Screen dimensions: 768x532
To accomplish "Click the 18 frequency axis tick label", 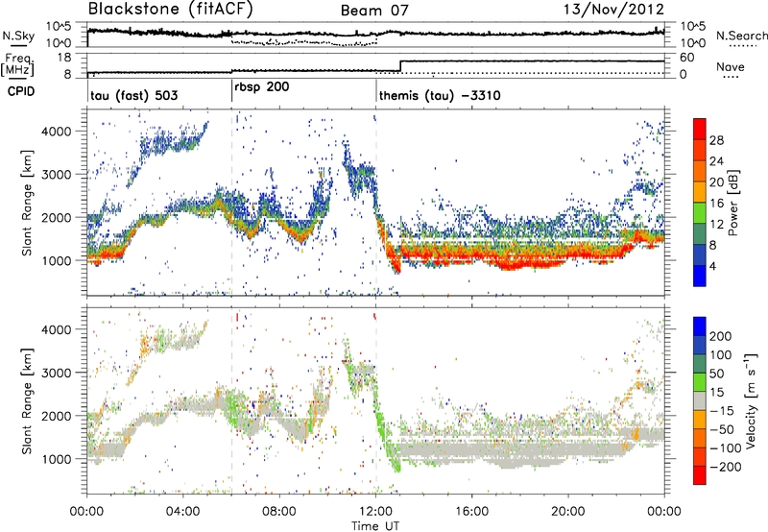I will coord(63,58).
